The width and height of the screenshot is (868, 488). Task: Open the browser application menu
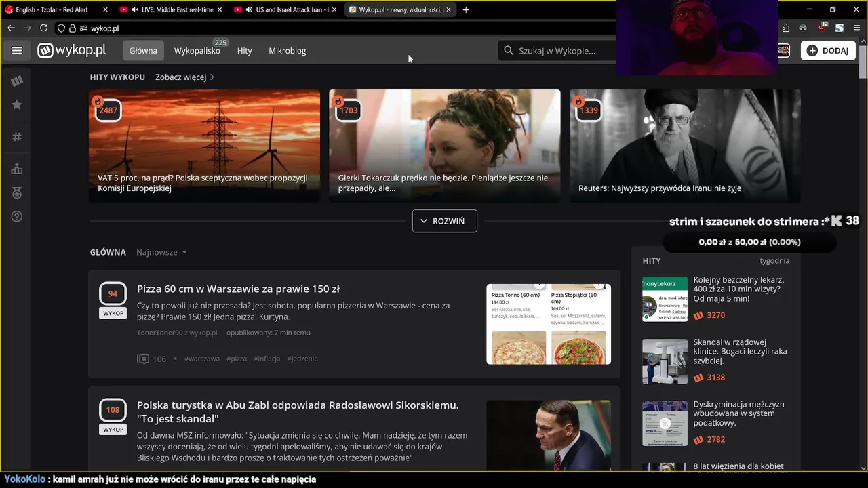point(856,28)
